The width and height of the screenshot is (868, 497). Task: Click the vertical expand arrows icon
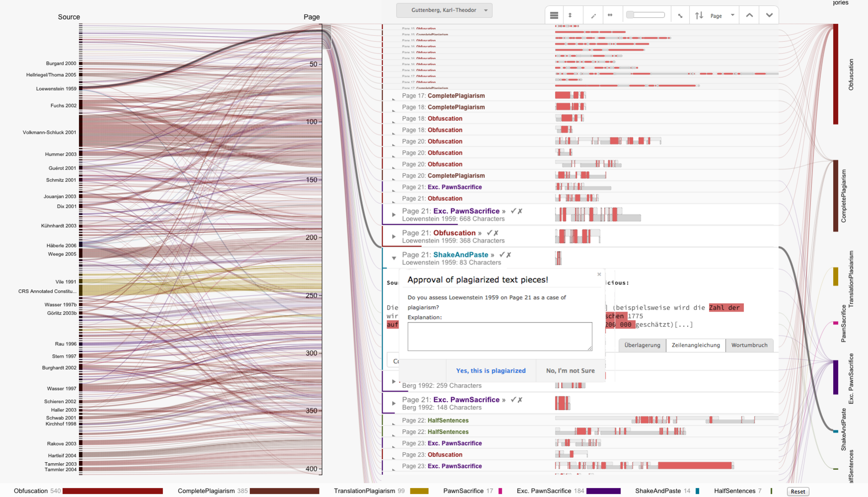[x=570, y=15]
